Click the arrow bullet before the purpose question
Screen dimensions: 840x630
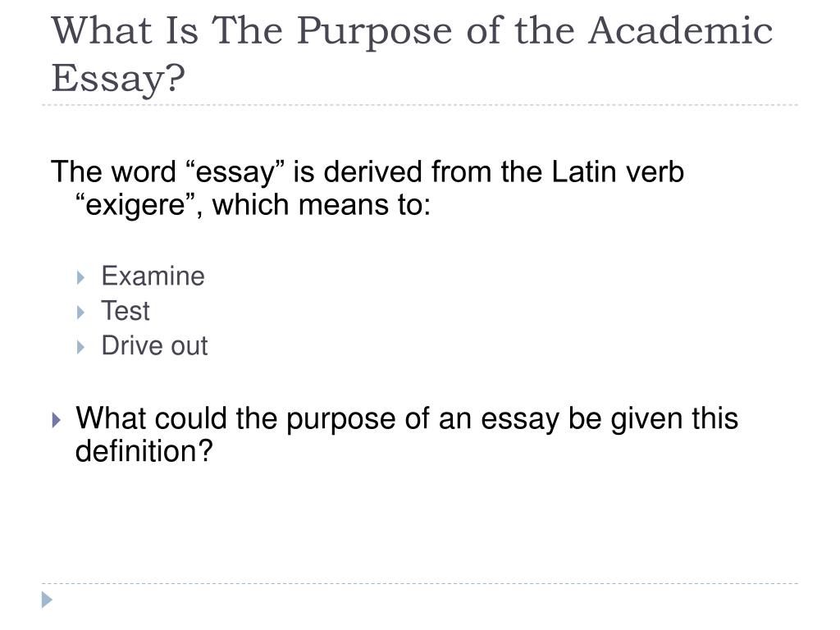[x=57, y=420]
